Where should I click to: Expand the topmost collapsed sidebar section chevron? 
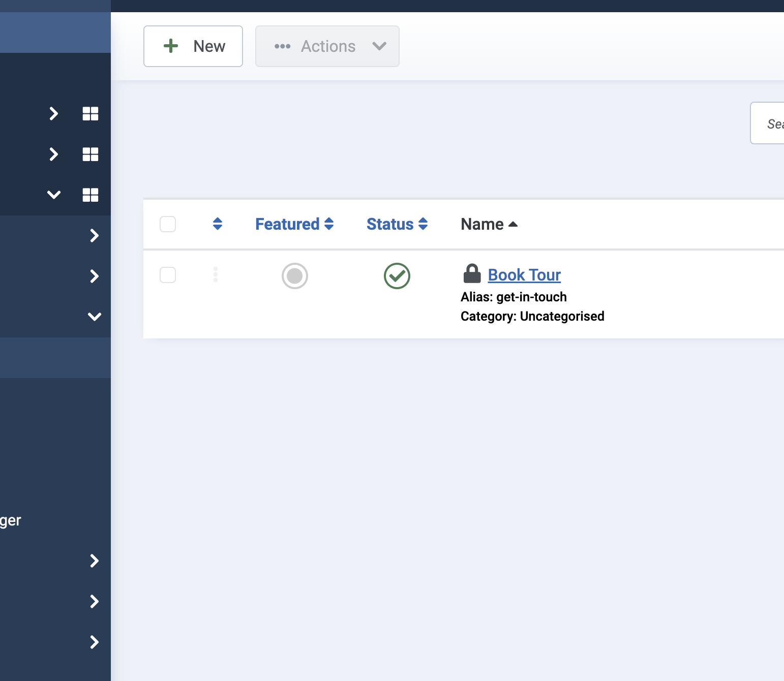54,113
